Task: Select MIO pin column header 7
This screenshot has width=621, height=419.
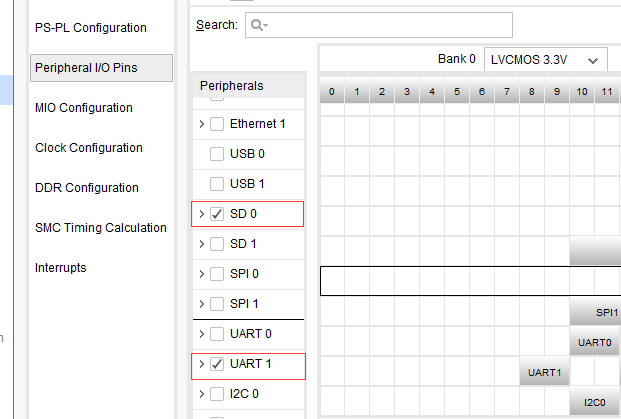Action: [x=507, y=91]
